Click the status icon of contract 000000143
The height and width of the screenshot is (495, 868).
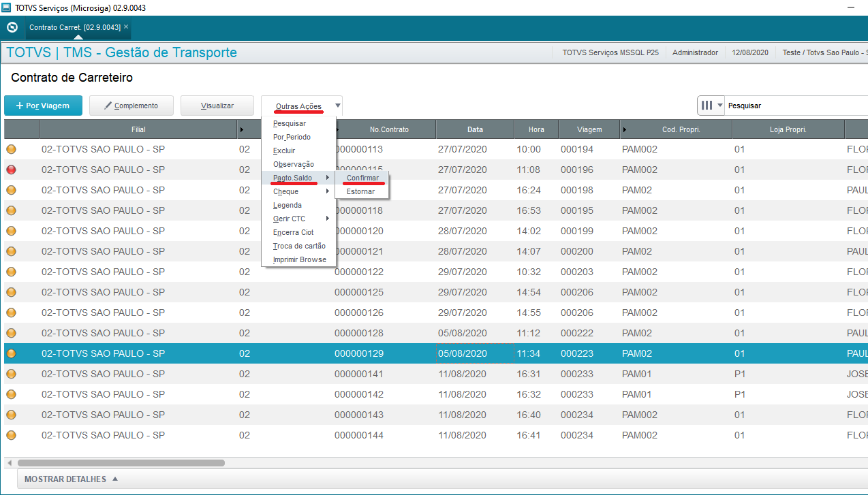[11, 415]
